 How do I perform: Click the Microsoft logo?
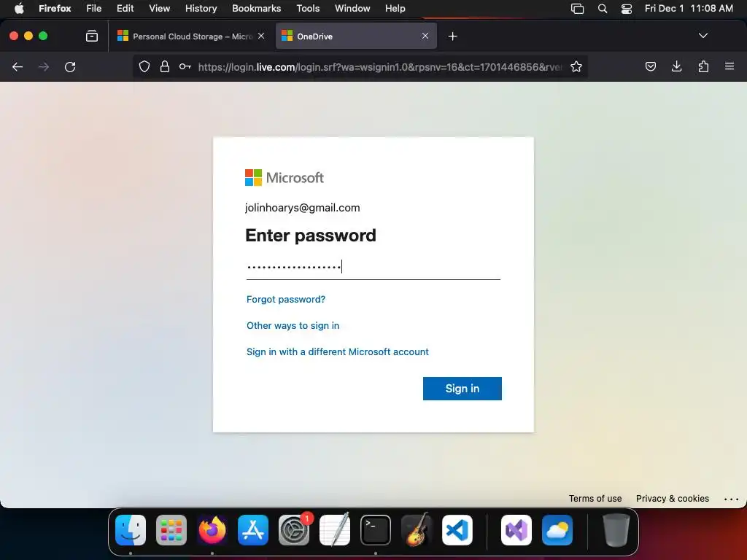[285, 178]
